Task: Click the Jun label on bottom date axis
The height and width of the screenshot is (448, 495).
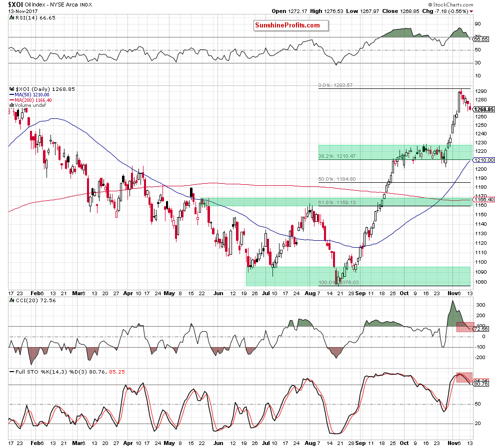Action: click(218, 443)
